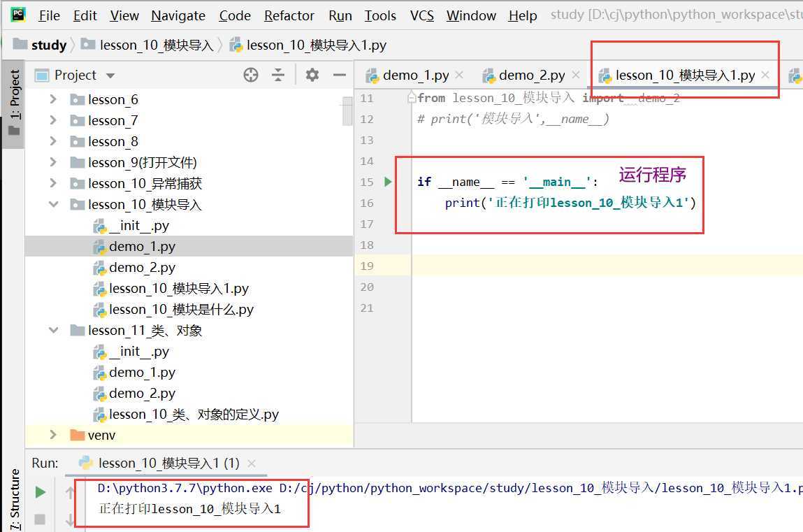
Task: Open the Help menu
Action: [523, 16]
